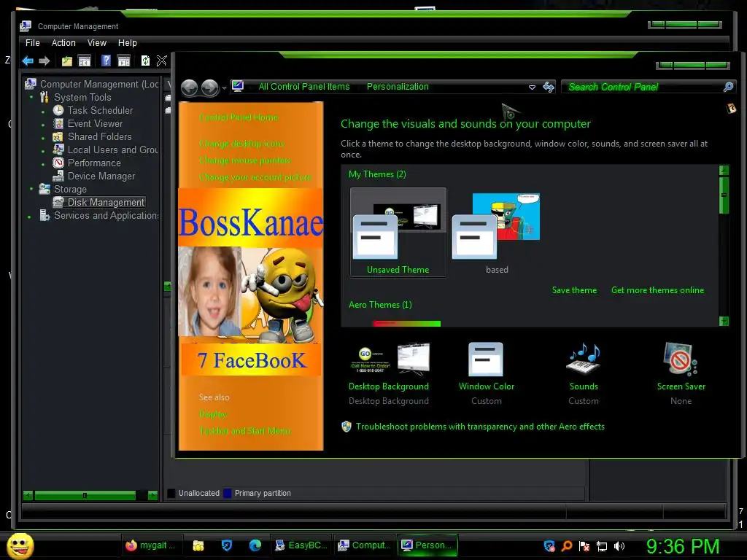
Task: Click All Control Panel Items breadcrumb
Action: [x=304, y=87]
